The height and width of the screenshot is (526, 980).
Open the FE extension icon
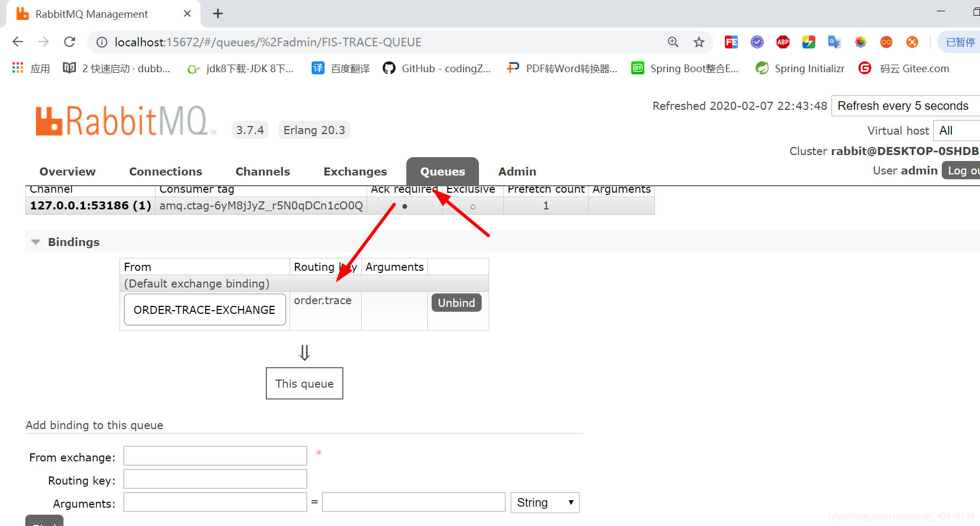(731, 42)
